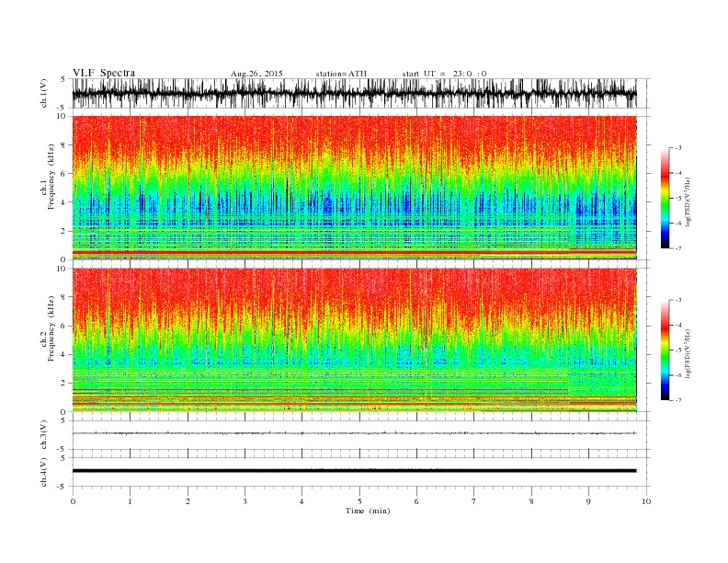Image resolution: width=728 pixels, height=563 pixels.
Task: Click the "8" kHz tick on ch.1 spectrogram
Action: [x=64, y=145]
